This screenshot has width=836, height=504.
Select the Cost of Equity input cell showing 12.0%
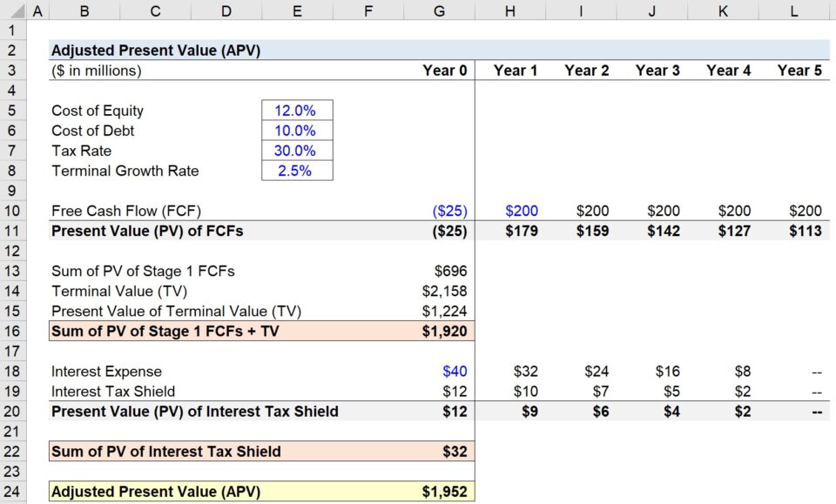[296, 111]
